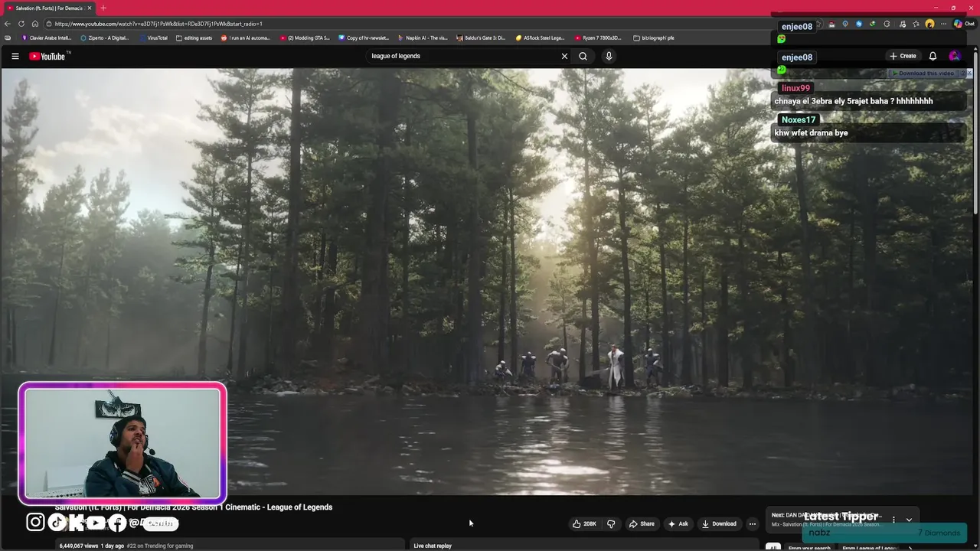Click the YouTube icon in stream overlay
Image resolution: width=980 pixels, height=551 pixels.
tap(96, 523)
